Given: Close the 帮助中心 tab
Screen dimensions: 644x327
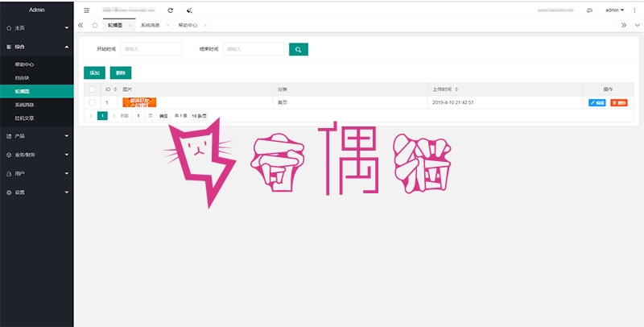Looking at the screenshot, I should [x=205, y=25].
